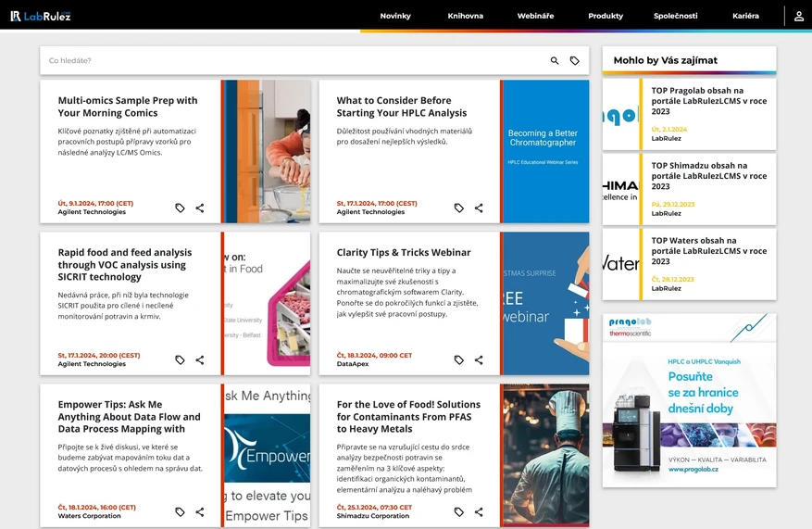
Task: Click tag icon on Multi-omics Sample Prep card
Action: [x=180, y=208]
